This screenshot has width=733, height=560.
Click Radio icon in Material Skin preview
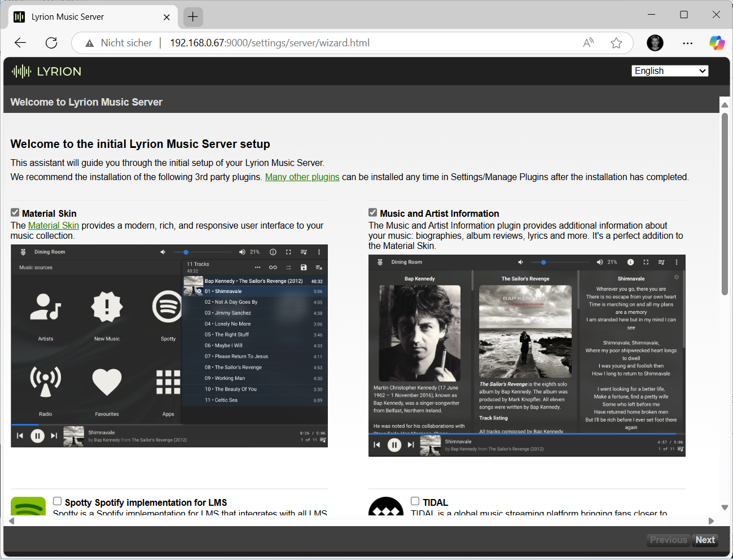click(x=46, y=382)
